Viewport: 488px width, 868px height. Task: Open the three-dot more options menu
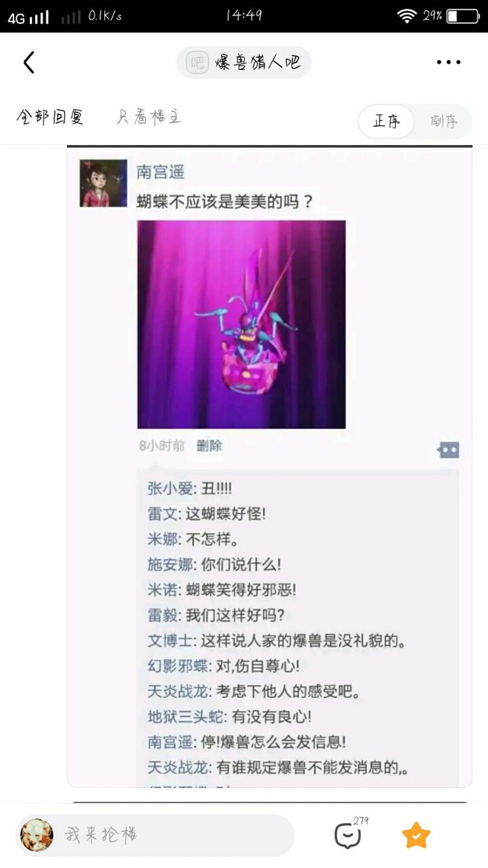(448, 62)
